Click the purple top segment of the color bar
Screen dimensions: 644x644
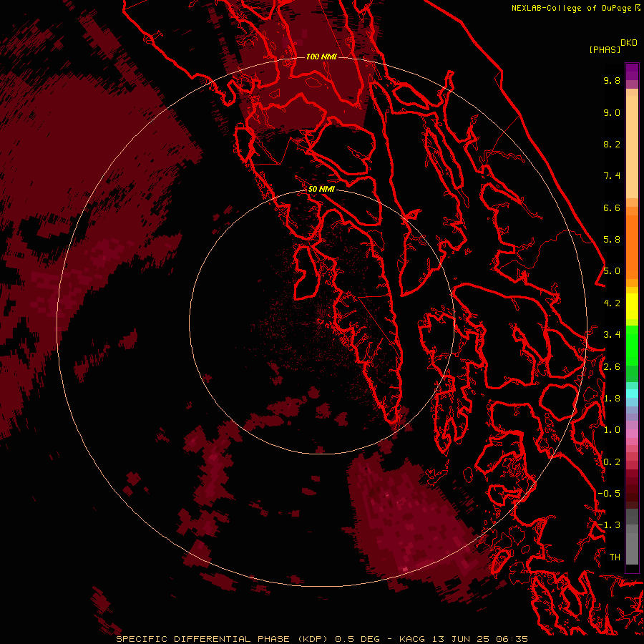[632, 72]
